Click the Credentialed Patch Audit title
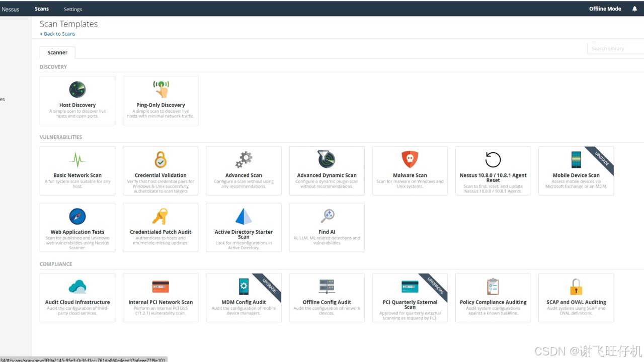The height and width of the screenshot is (362, 644). (x=160, y=232)
